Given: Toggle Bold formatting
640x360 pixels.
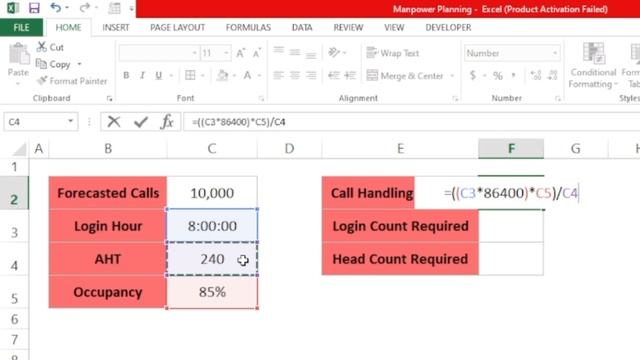Looking at the screenshot, I should (126, 76).
